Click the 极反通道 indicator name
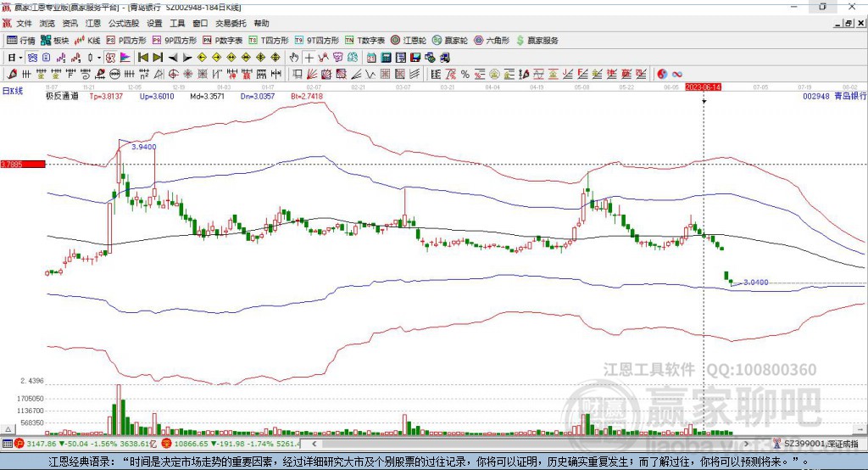Image resolution: width=868 pixels, height=470 pixels. 62,96
